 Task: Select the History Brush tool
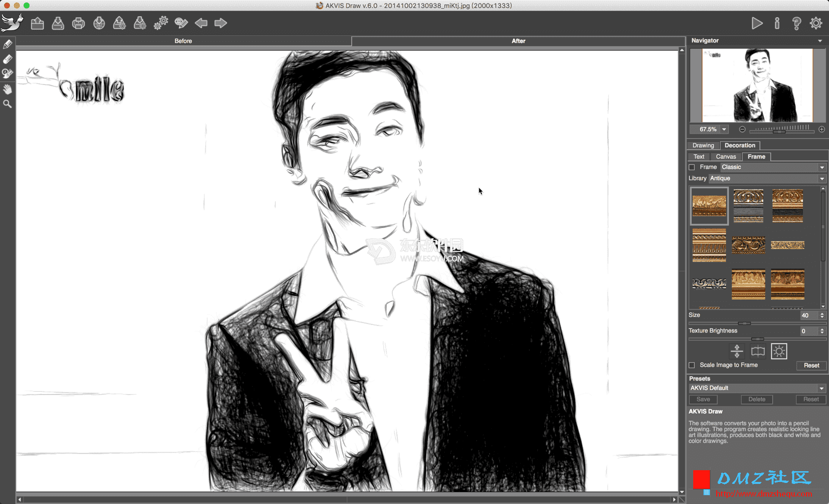pos(7,74)
